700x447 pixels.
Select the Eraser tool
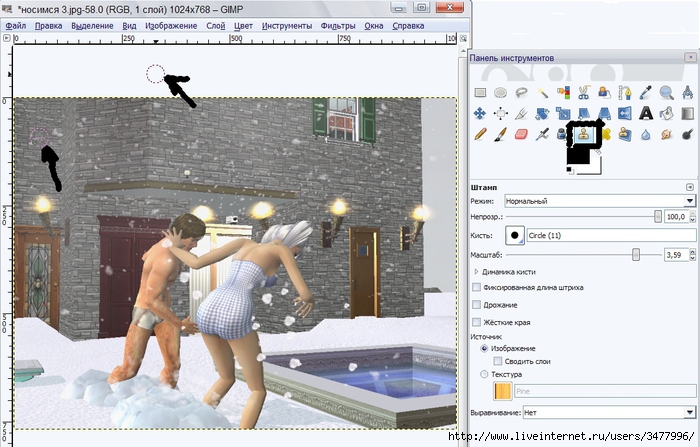(x=521, y=134)
